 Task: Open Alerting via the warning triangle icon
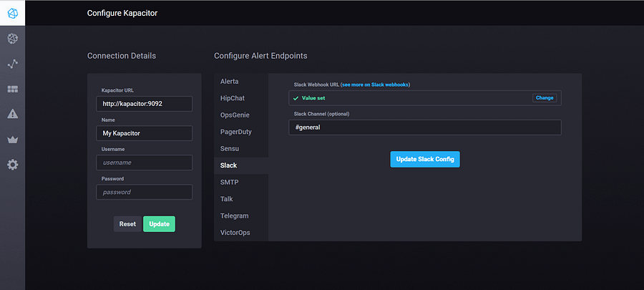point(12,114)
